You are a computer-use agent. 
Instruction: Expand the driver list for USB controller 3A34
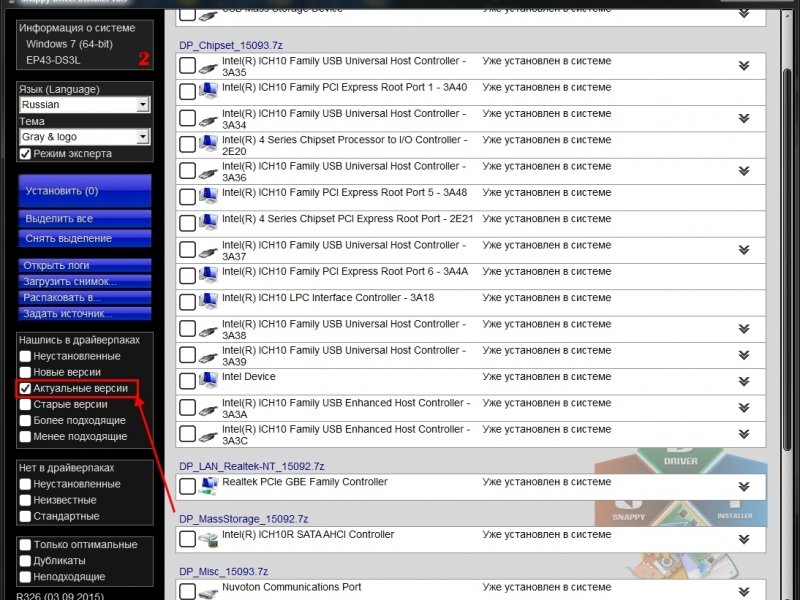744,118
